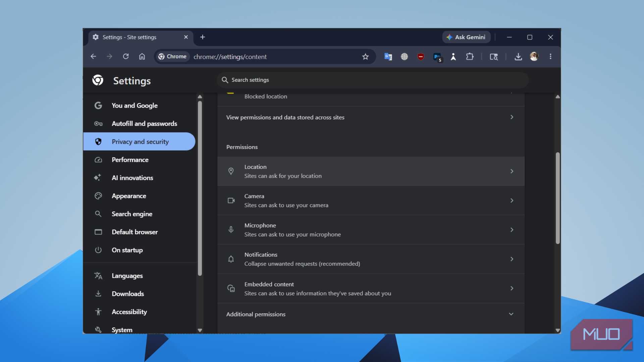Viewport: 644px width, 362px height.
Task: Go to Default browser settings
Action: click(x=139, y=232)
